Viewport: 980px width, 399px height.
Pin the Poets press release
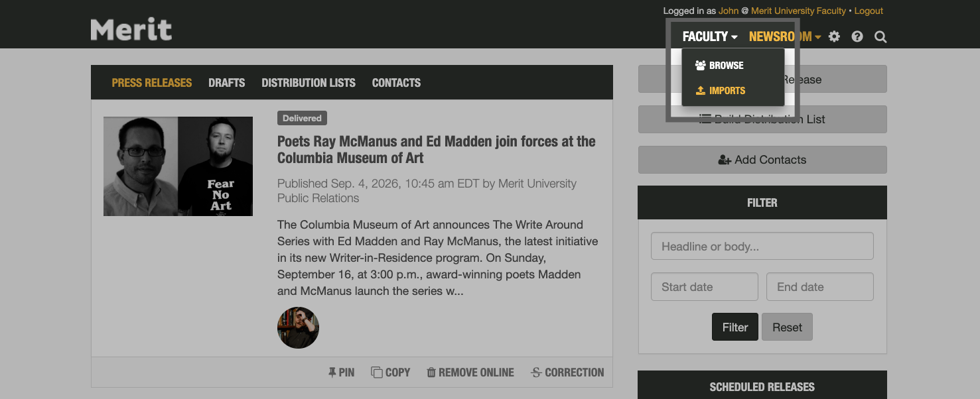coord(340,372)
